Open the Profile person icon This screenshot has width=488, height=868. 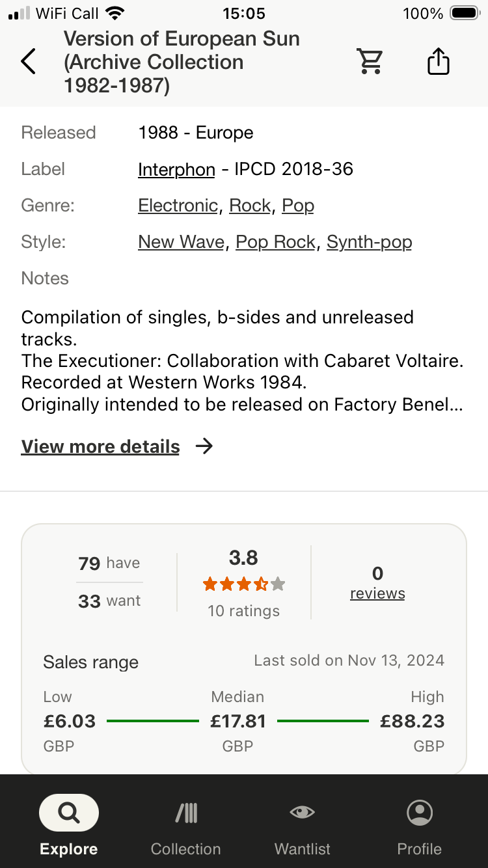(419, 813)
